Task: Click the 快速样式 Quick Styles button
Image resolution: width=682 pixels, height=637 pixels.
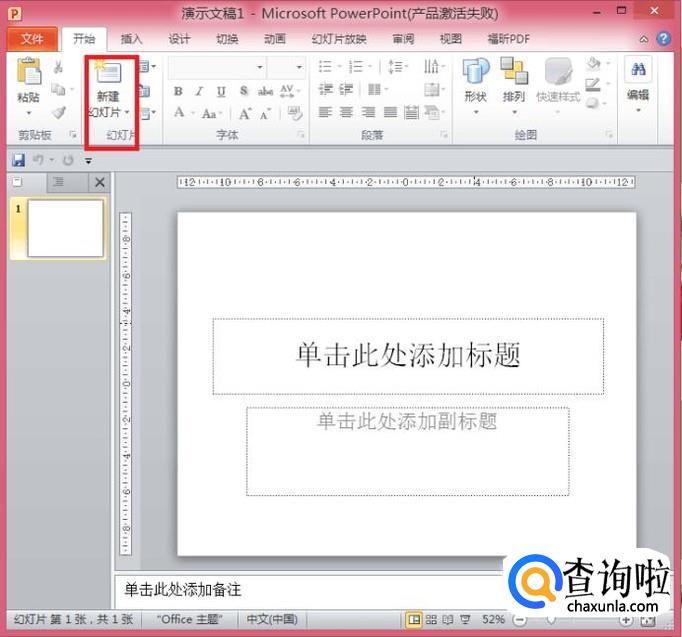Action: point(558,86)
